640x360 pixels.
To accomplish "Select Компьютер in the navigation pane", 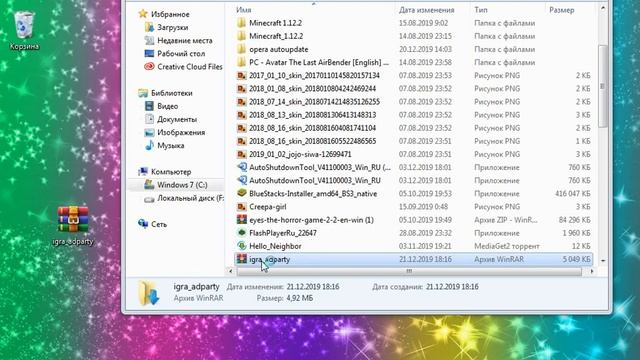I will click(171, 172).
